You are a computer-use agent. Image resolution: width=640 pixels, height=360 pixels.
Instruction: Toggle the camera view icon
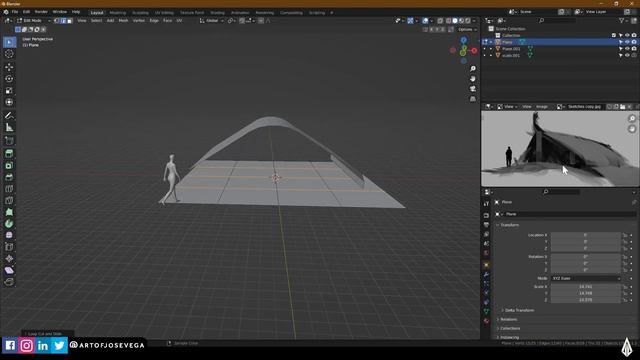(473, 89)
